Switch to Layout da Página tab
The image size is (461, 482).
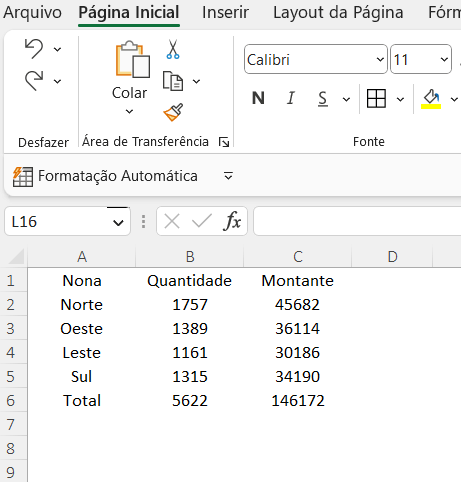coord(338,13)
